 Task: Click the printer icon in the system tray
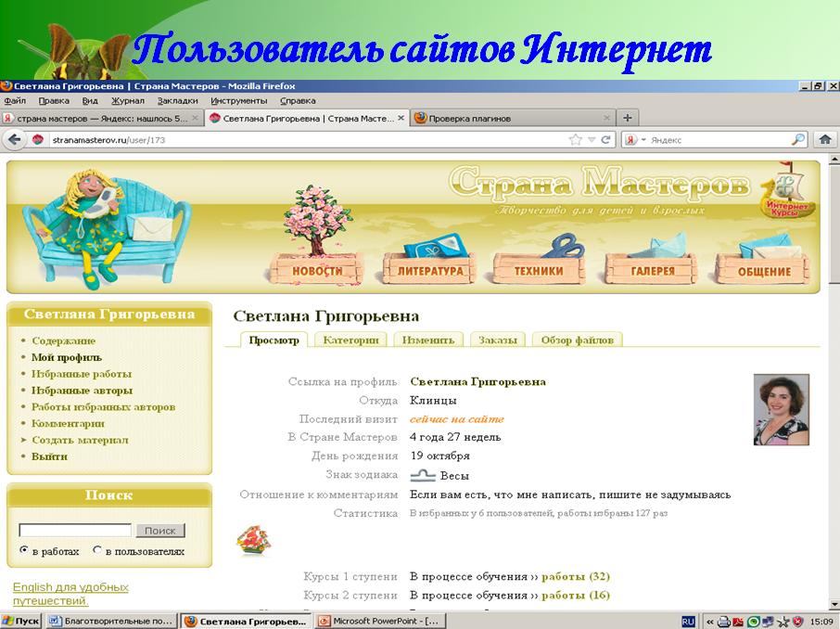724,622
